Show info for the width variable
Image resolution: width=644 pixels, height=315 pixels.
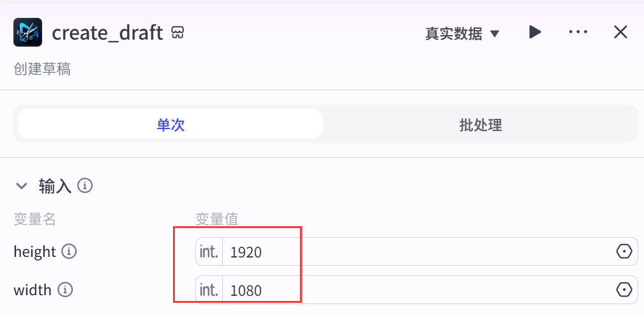pos(64,290)
